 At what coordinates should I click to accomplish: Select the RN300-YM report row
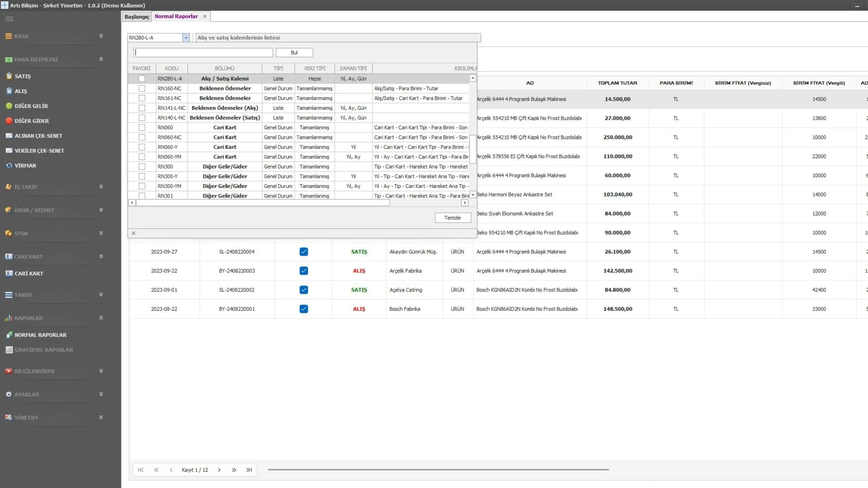click(x=299, y=186)
